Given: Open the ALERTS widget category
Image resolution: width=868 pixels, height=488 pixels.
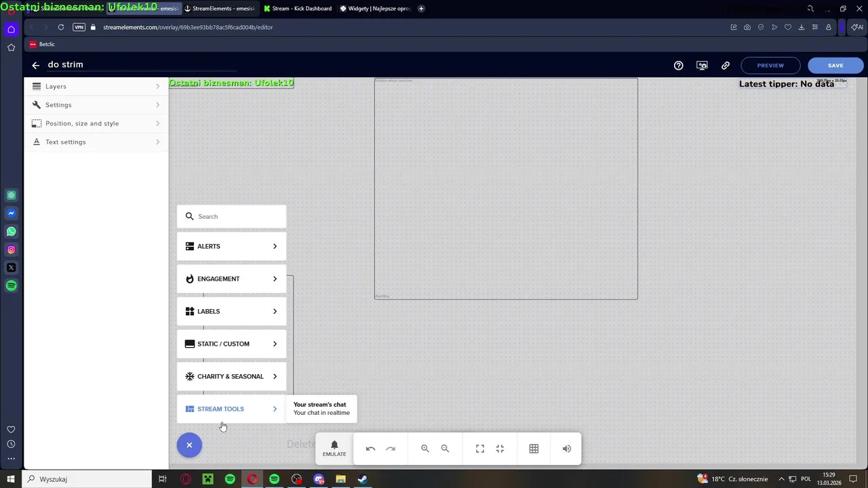Looking at the screenshot, I should click(x=231, y=246).
